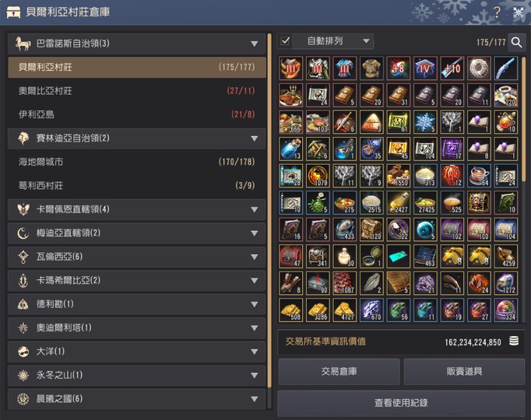Viewport: 531px width, 420px height.
Task: Click the 交易倉庫 button
Action: click(x=339, y=371)
